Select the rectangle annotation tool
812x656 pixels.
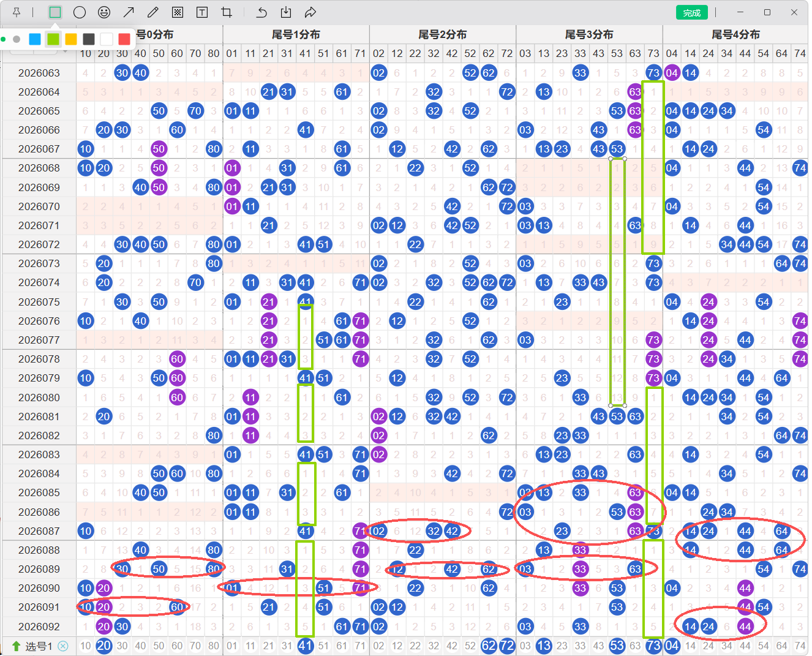pos(55,12)
